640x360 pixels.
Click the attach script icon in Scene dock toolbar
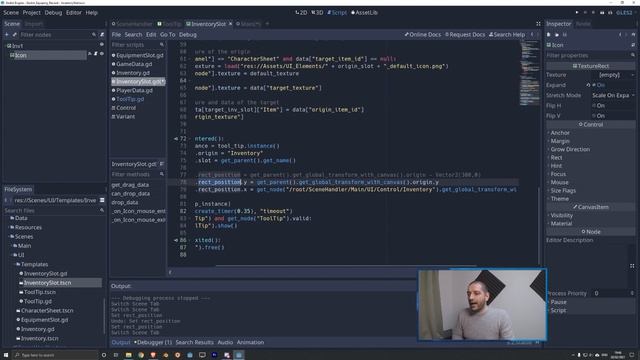pos(102,35)
